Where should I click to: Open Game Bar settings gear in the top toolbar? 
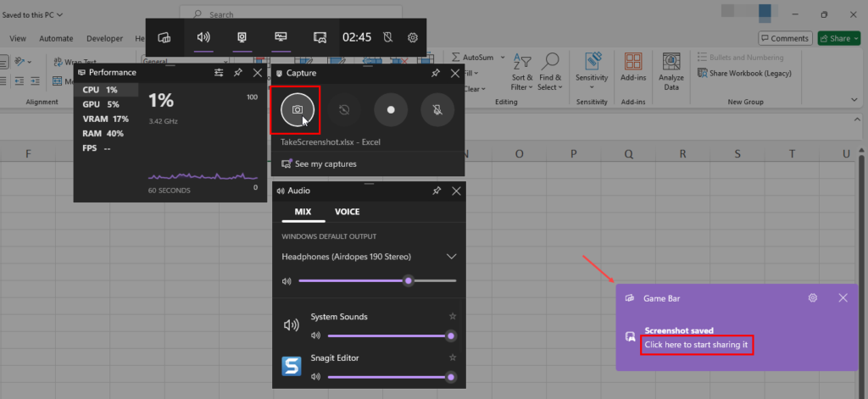413,37
